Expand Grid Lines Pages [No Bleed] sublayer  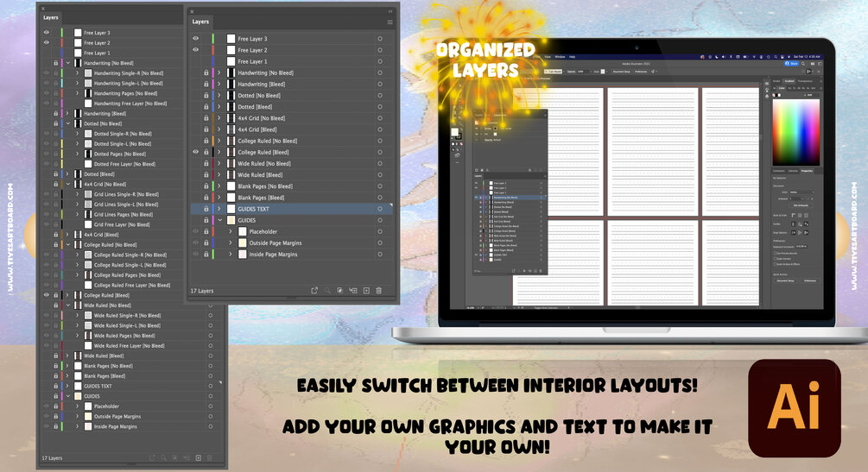coord(78,214)
